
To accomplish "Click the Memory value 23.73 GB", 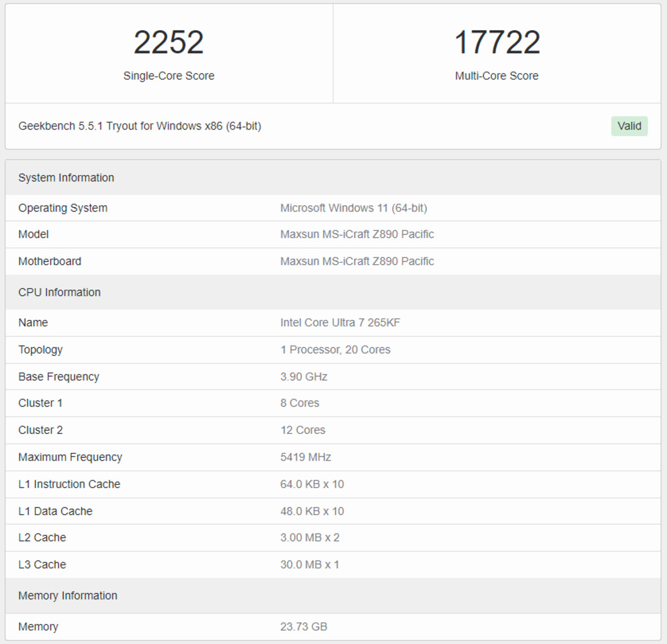I will pyautogui.click(x=304, y=626).
